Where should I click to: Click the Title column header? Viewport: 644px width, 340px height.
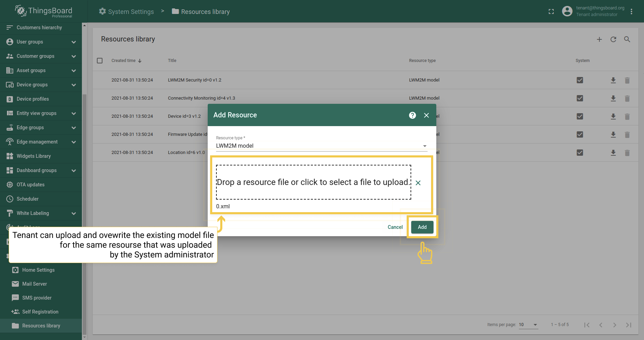coord(172,61)
